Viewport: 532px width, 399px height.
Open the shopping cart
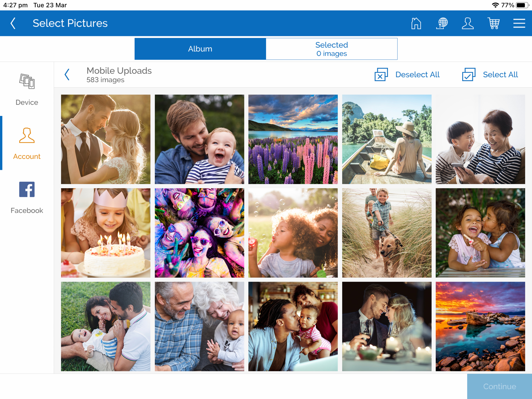pyautogui.click(x=493, y=23)
